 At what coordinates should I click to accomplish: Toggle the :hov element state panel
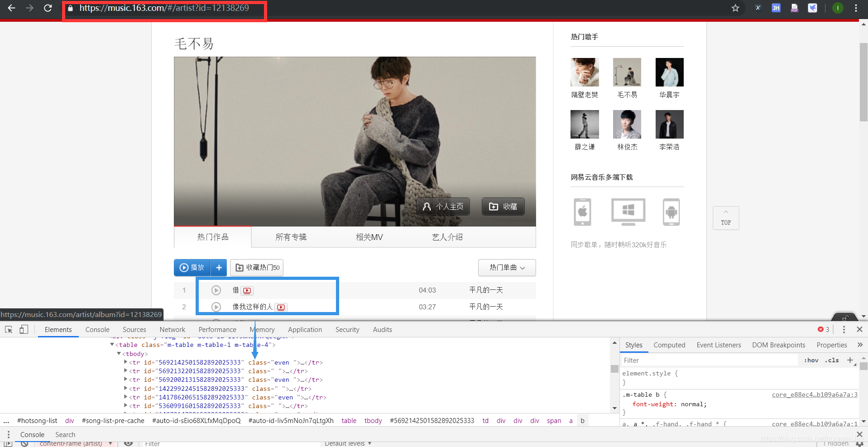pyautogui.click(x=811, y=360)
